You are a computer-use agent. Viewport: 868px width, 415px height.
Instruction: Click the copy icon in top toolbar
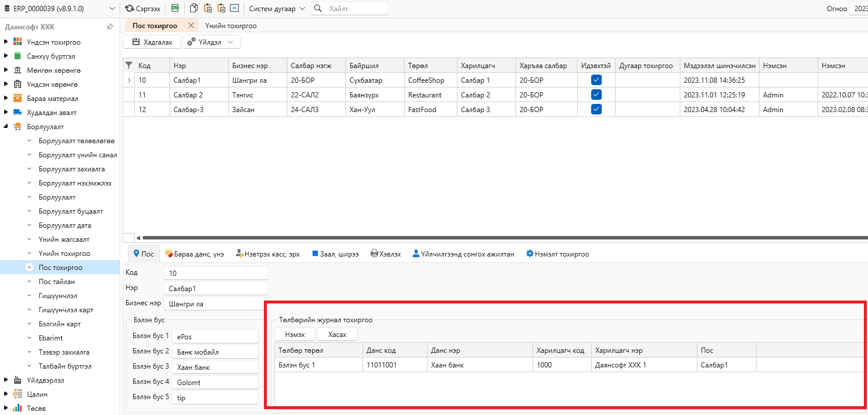pyautogui.click(x=194, y=9)
